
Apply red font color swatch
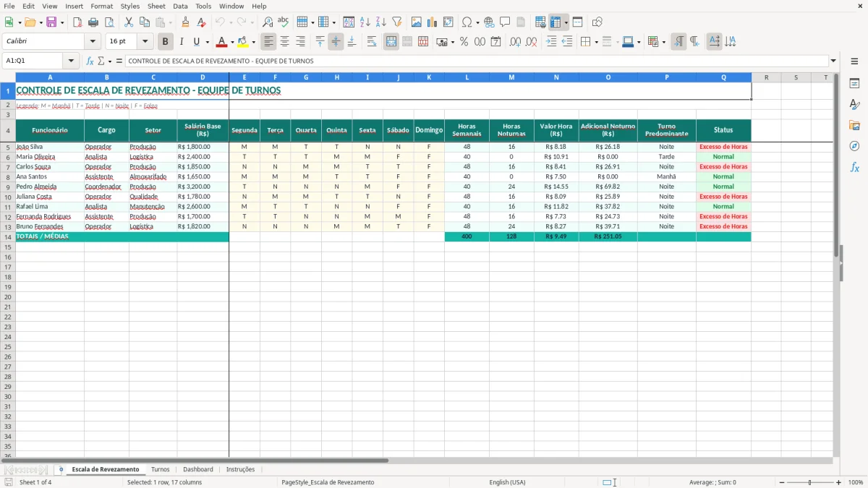coord(222,42)
